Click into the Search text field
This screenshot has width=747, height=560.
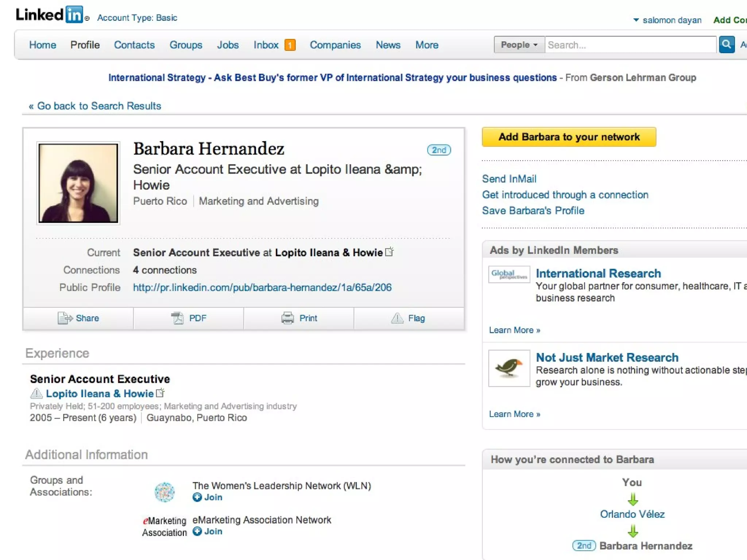pyautogui.click(x=630, y=45)
